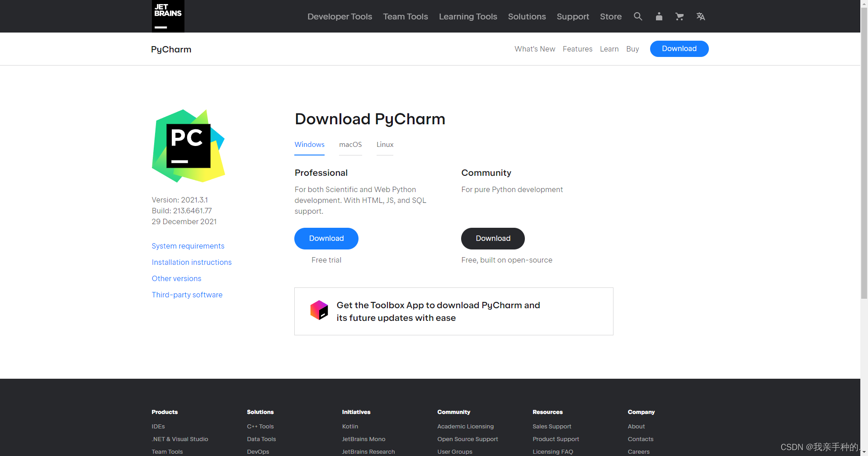Open Third-party software link
This screenshot has width=868, height=456.
[x=187, y=295]
